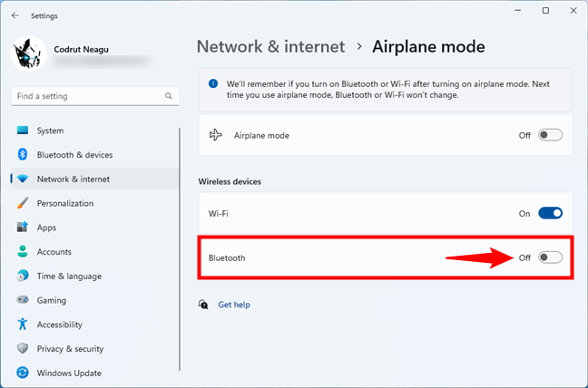Click the Get help headset icon

203,304
